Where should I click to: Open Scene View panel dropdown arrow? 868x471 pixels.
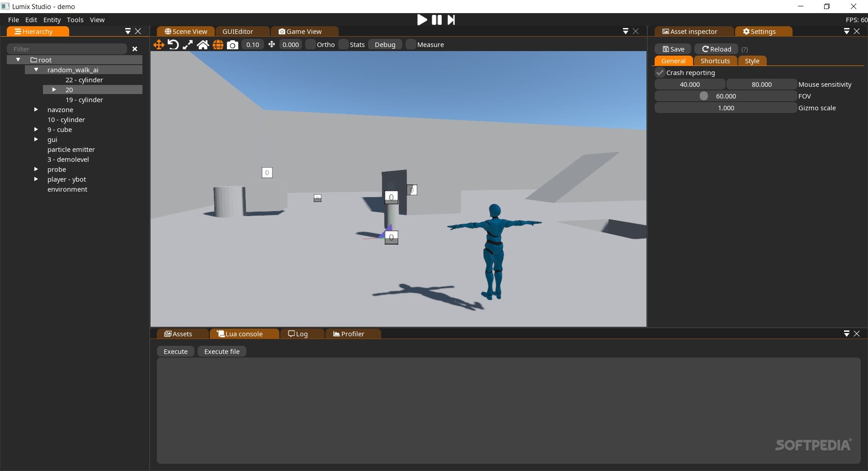click(626, 31)
